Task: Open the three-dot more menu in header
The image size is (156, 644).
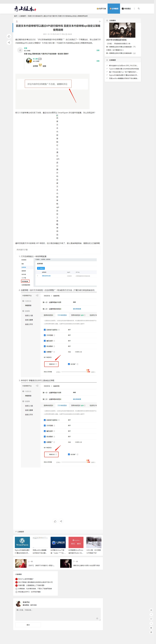Action: pos(134,8)
